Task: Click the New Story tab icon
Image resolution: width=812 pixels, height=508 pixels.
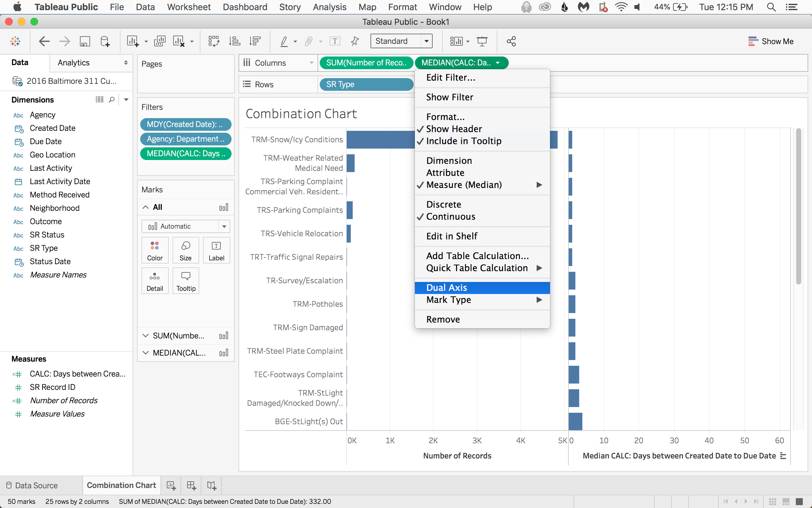Action: tap(211, 485)
